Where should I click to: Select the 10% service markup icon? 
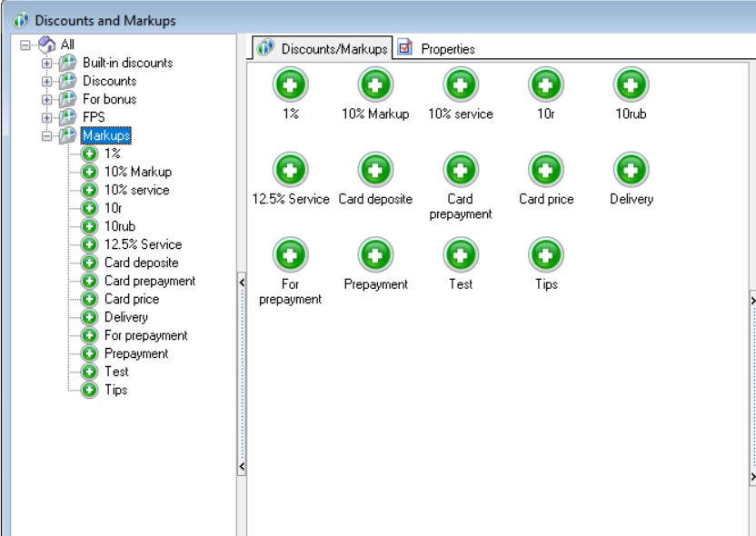point(460,84)
